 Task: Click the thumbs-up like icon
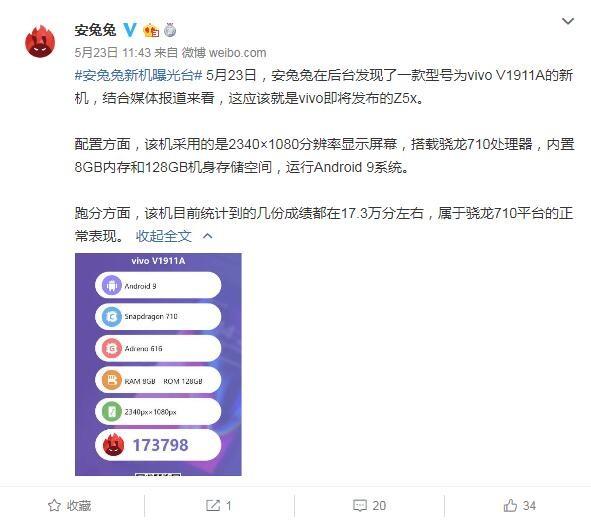point(510,505)
